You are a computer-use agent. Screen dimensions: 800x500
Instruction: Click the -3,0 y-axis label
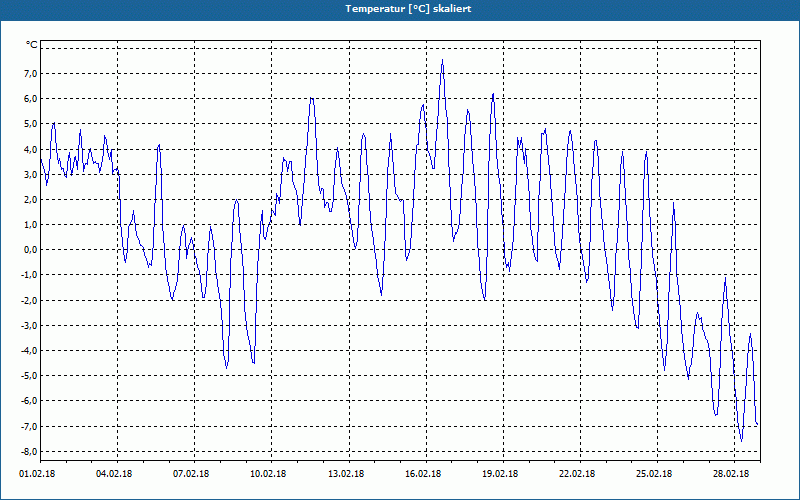30,326
